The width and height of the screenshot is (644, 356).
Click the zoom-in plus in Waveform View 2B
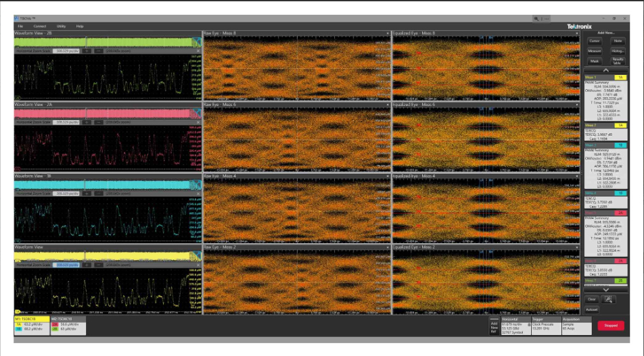pyautogui.click(x=87, y=51)
